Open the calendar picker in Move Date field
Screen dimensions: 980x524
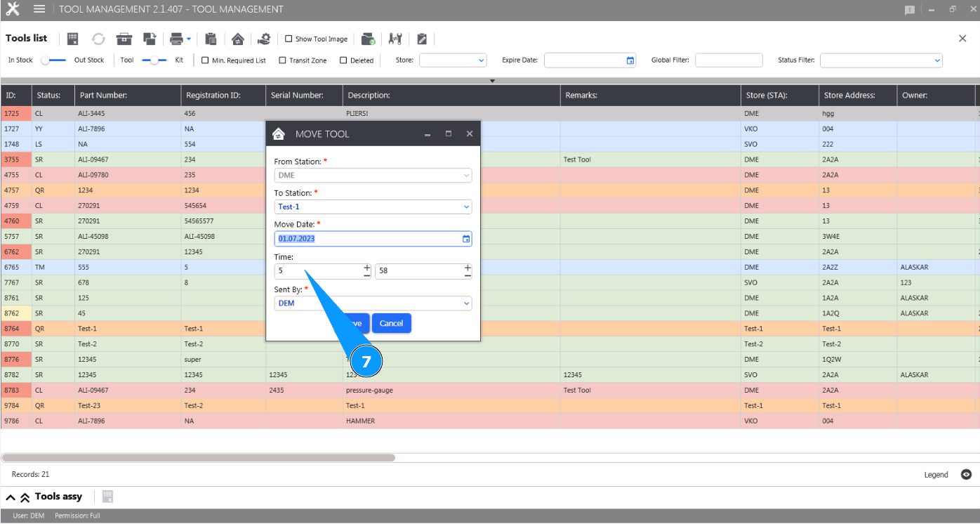click(466, 239)
